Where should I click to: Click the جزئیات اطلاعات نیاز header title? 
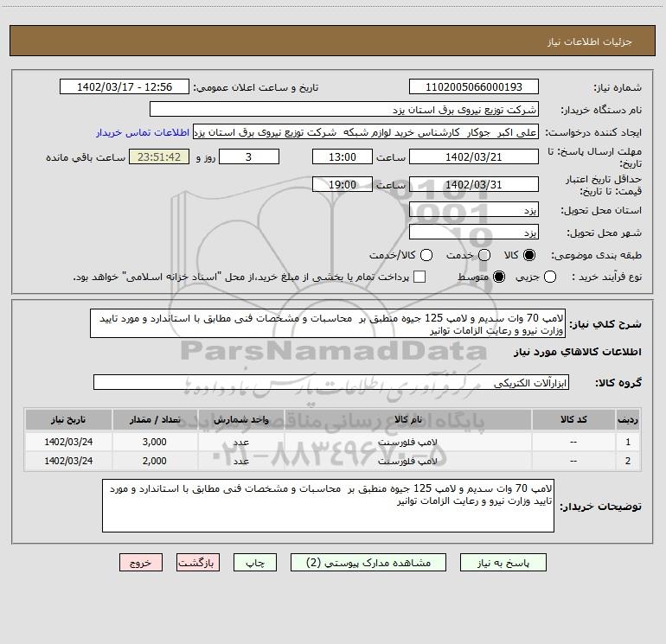point(590,41)
